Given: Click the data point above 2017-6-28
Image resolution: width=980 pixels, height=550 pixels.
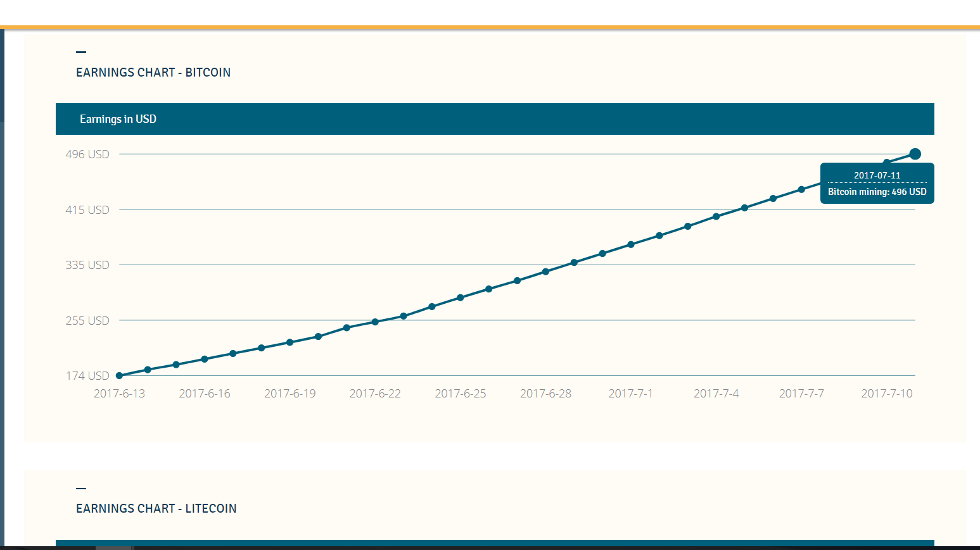Looking at the screenshot, I should coord(545,272).
